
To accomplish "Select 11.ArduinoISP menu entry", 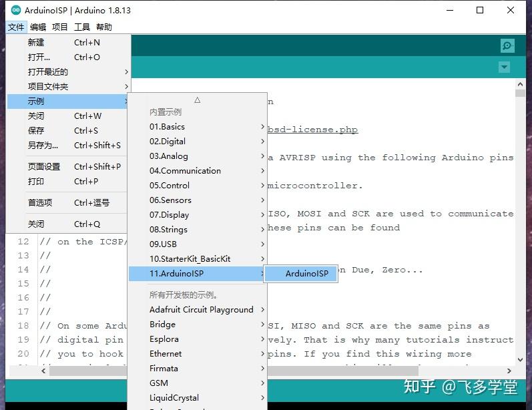I will point(198,274).
